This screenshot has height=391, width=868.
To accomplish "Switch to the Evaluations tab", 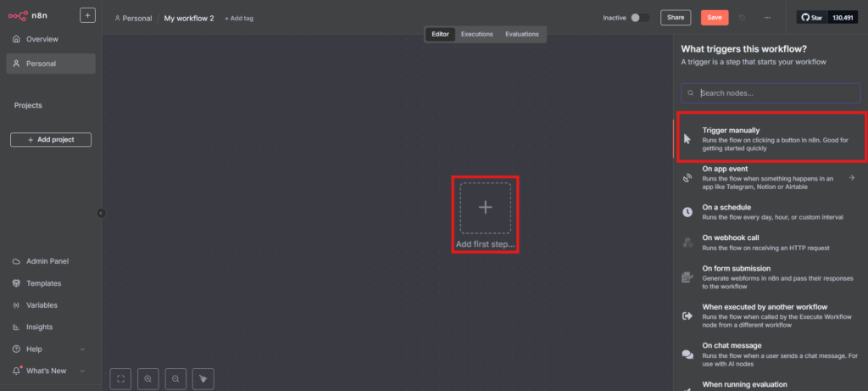I will (521, 34).
